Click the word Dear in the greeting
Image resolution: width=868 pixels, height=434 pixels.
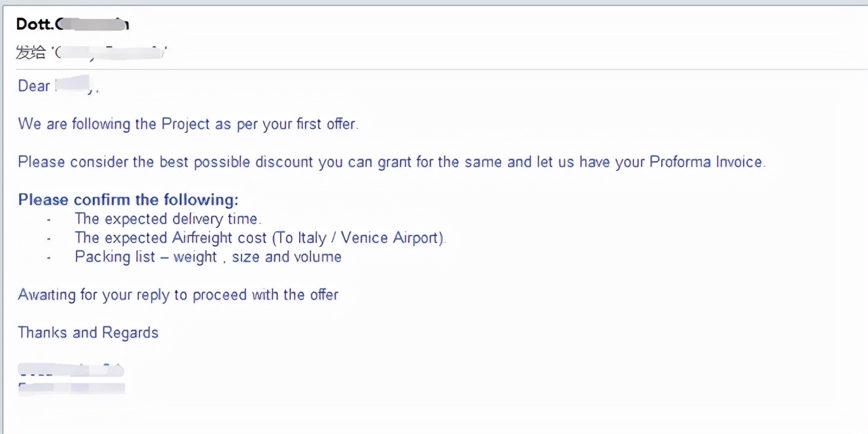(x=34, y=86)
